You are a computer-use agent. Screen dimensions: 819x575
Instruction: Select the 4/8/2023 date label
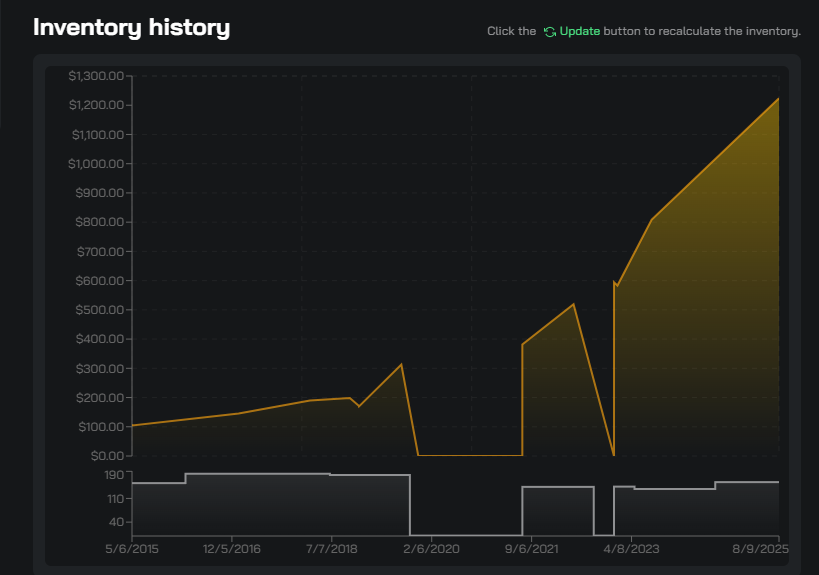[x=631, y=549]
